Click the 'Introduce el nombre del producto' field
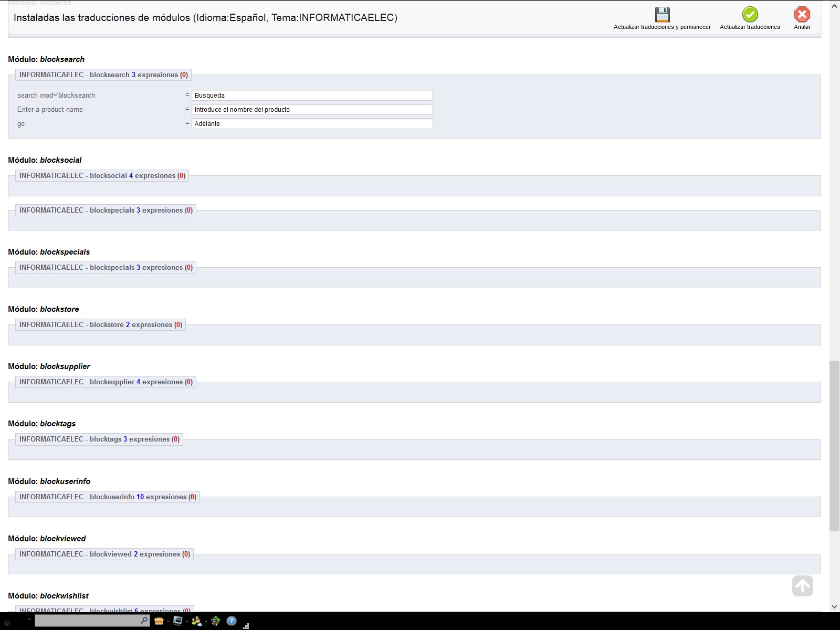 312,110
